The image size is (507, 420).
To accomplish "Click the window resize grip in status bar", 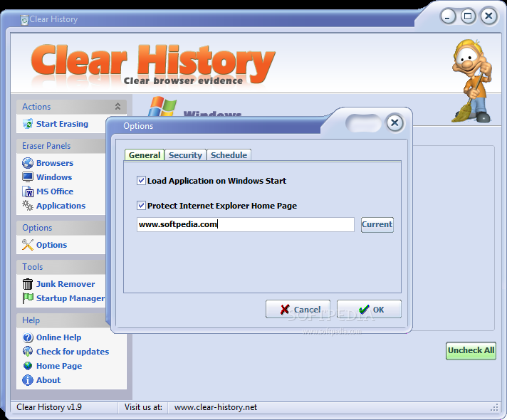I will [494, 407].
